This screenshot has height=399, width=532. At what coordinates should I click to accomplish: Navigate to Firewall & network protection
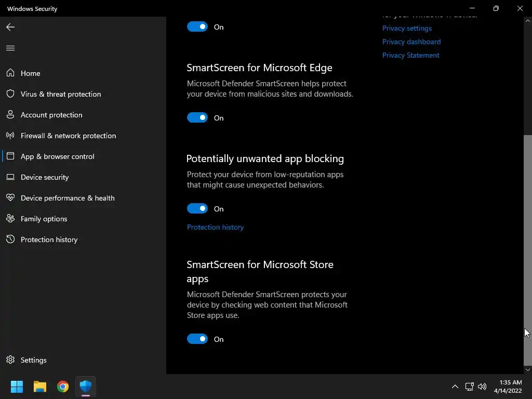point(68,136)
